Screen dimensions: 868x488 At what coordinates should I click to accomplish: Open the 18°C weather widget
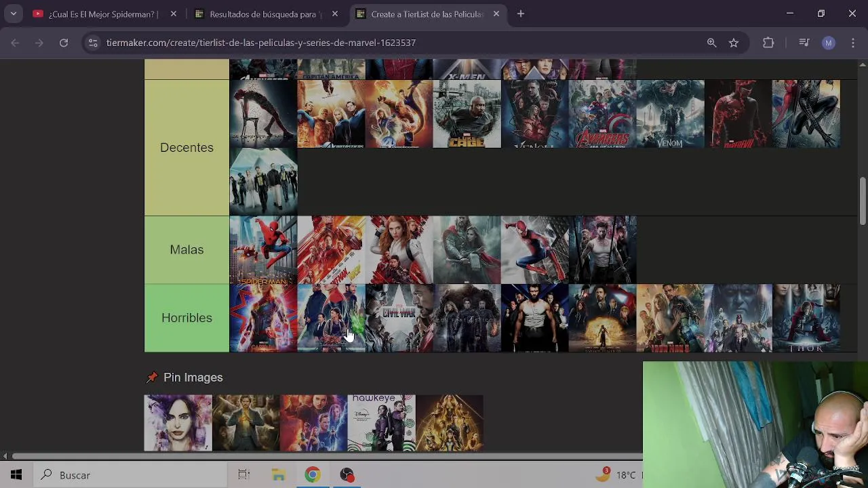(617, 475)
